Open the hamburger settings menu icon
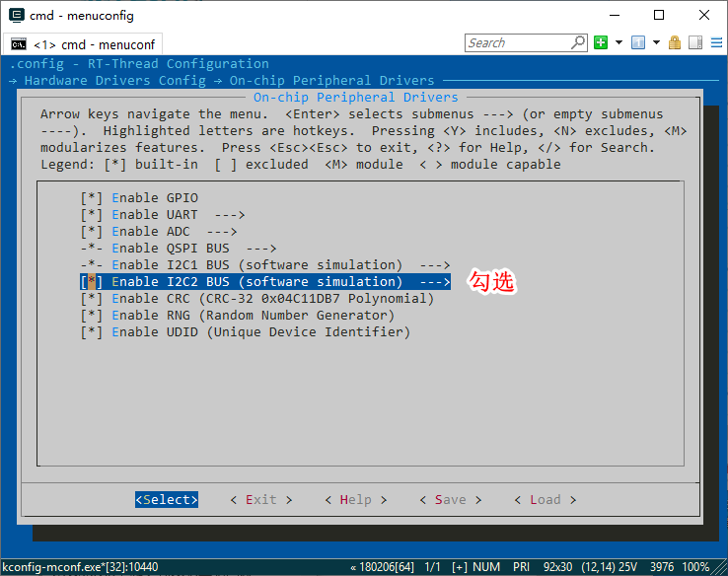The image size is (728, 576). (715, 42)
